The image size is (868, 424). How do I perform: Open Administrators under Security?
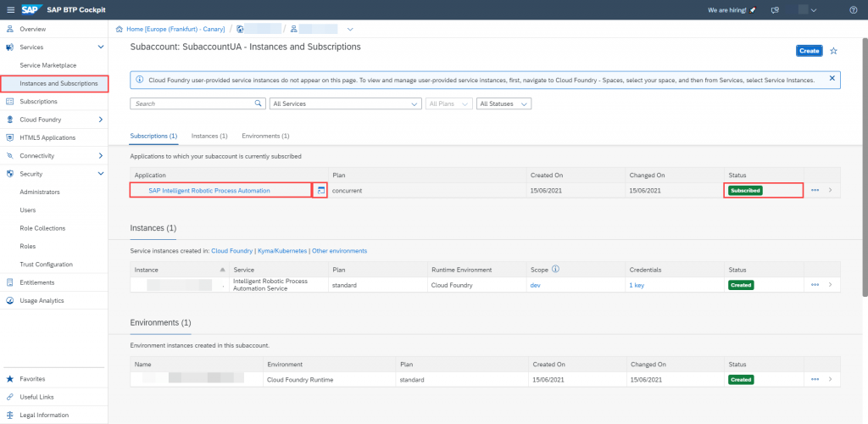pyautogui.click(x=40, y=192)
